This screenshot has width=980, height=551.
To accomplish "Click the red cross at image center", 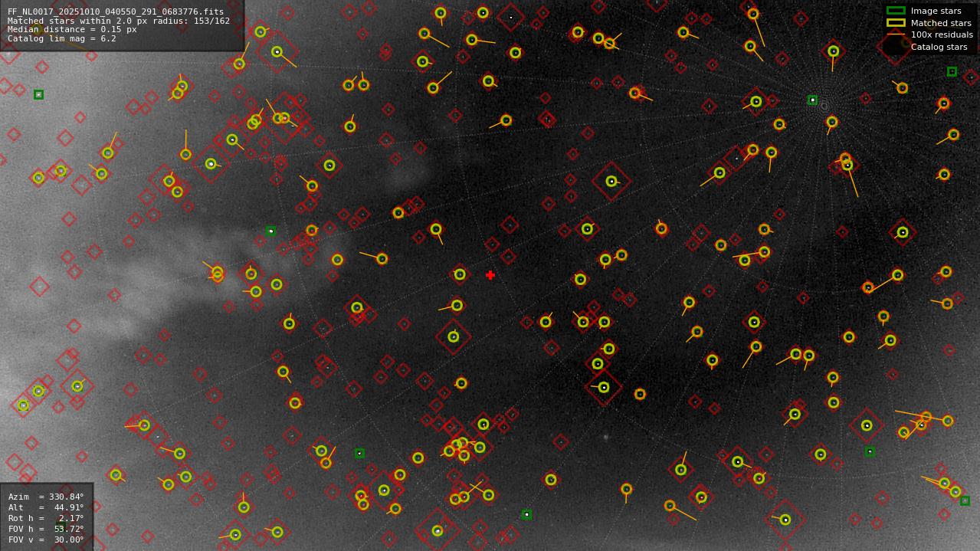I will point(490,274).
